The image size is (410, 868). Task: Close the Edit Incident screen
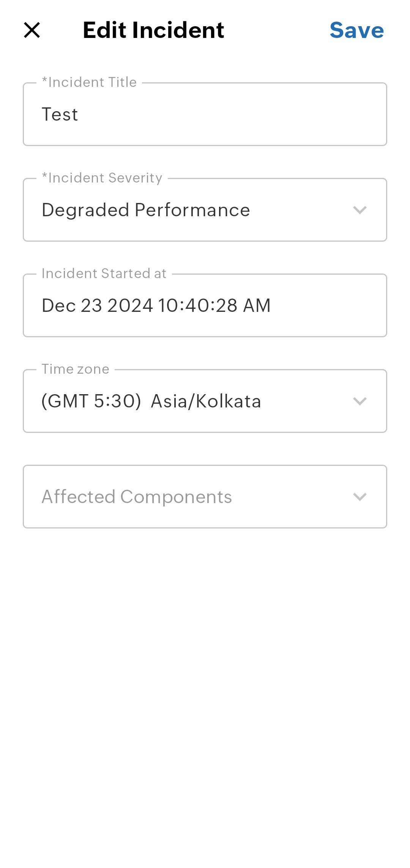(32, 30)
